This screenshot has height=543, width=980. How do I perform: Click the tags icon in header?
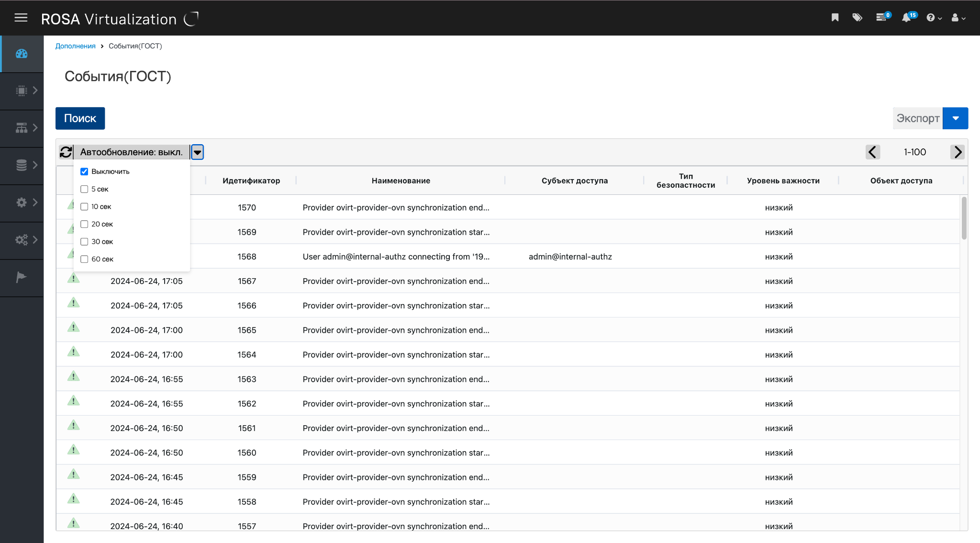coord(857,18)
